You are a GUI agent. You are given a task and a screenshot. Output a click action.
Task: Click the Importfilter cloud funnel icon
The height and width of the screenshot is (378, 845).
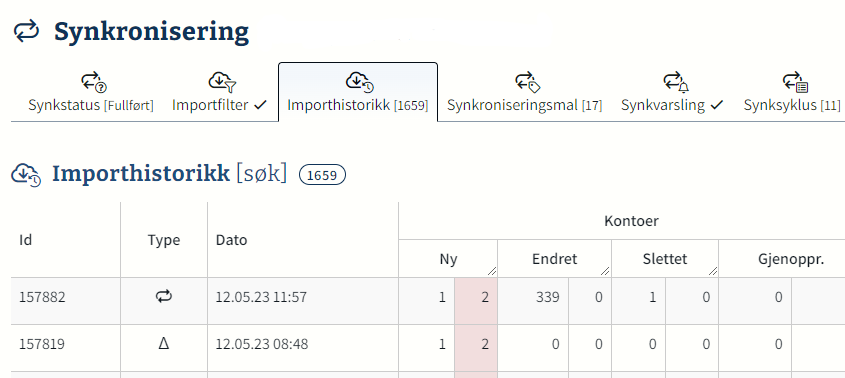(x=222, y=82)
